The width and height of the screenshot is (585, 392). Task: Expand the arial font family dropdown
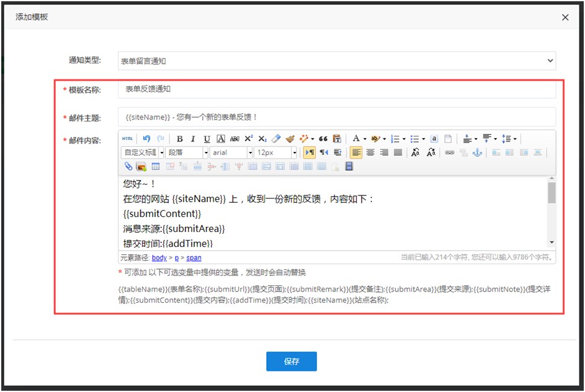click(x=250, y=153)
